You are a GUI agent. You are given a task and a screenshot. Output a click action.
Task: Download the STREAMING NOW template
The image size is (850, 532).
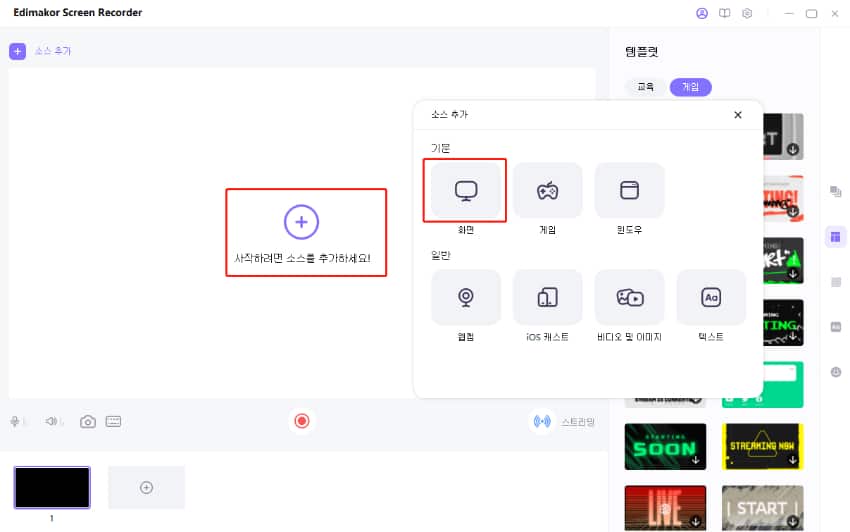pos(793,460)
